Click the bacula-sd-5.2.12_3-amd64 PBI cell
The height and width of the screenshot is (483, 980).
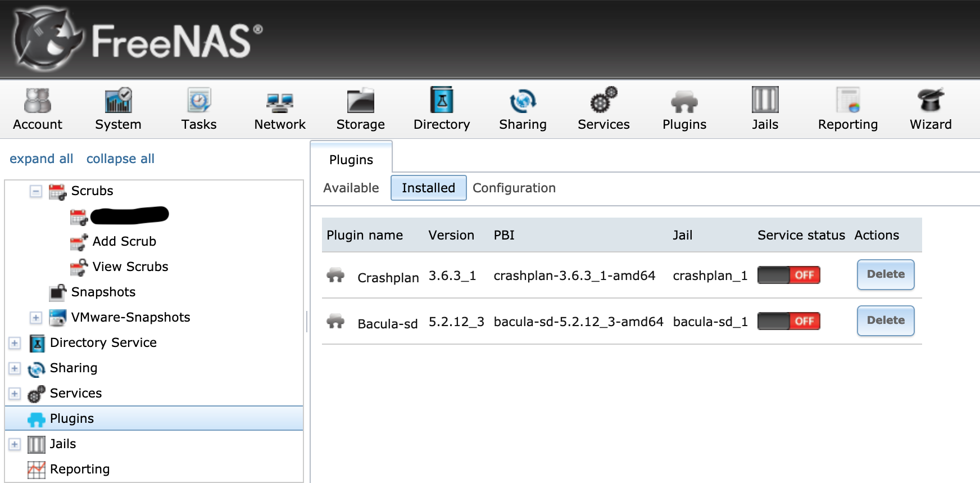[x=578, y=322]
